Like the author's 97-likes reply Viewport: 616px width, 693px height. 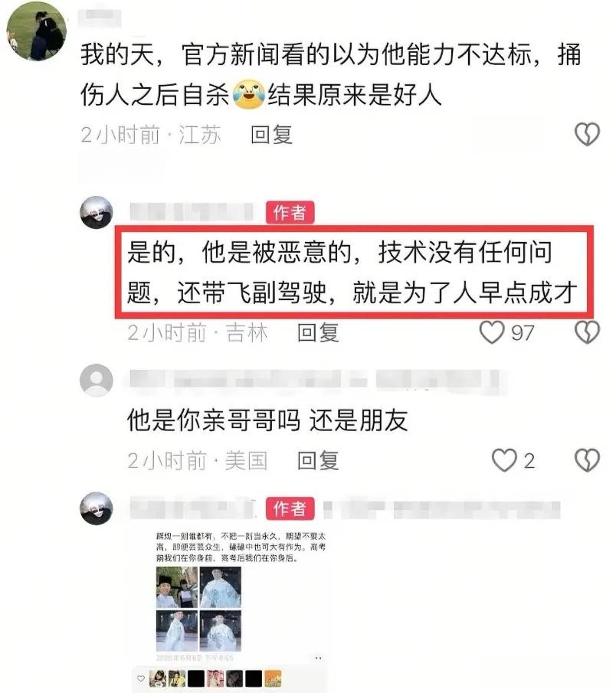[492, 332]
